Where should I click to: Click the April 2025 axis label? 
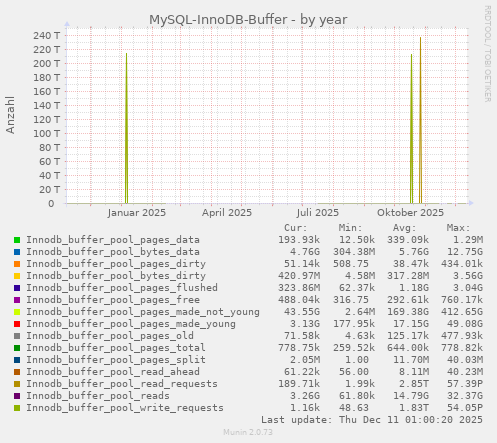[227, 213]
